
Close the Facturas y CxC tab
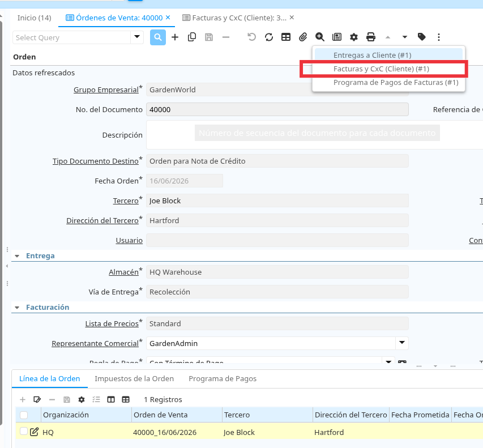pos(292,18)
